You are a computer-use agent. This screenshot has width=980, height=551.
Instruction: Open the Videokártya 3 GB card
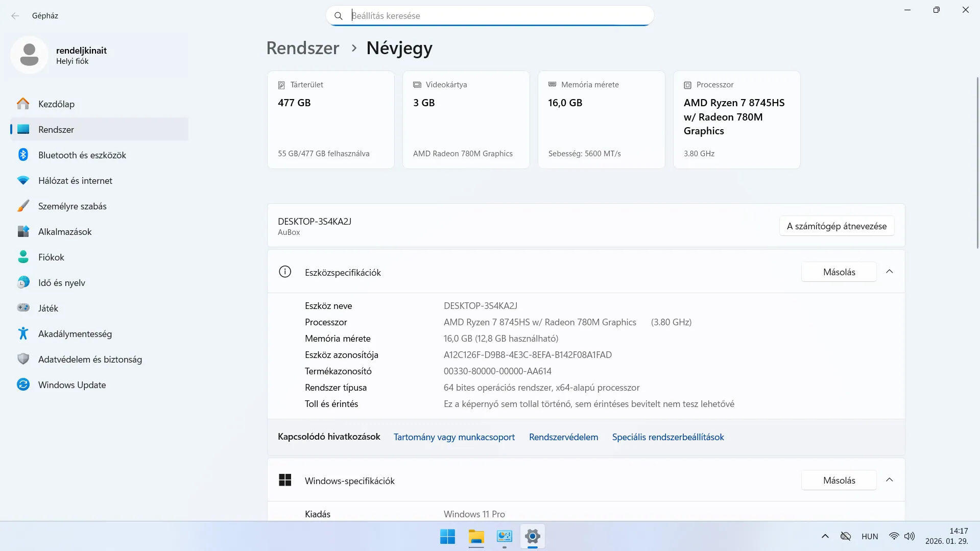466,119
